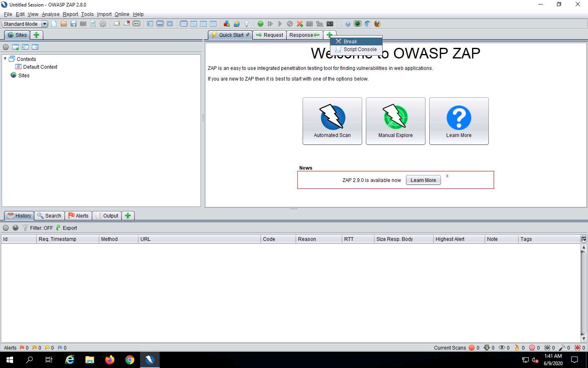Click the black spider status icon
Screen dimensions: 588x368
(x=547, y=348)
